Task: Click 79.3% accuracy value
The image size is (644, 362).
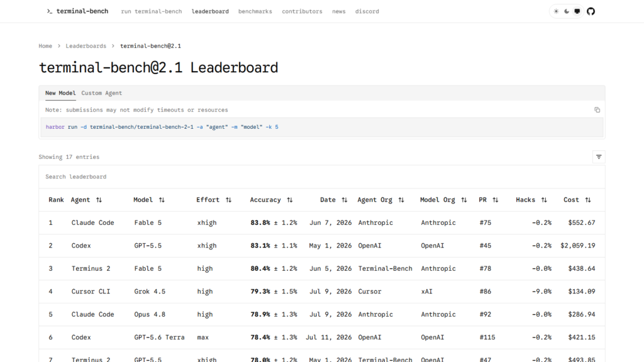Action: (x=260, y=292)
